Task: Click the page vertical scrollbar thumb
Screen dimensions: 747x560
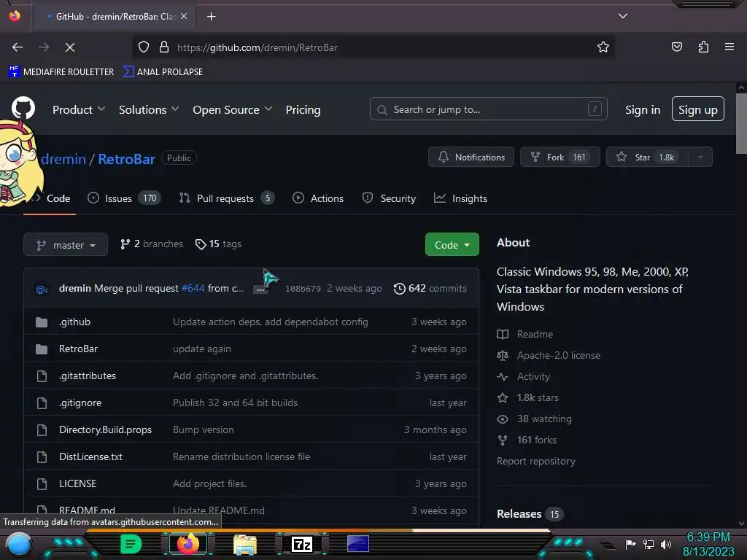Action: tap(741, 124)
